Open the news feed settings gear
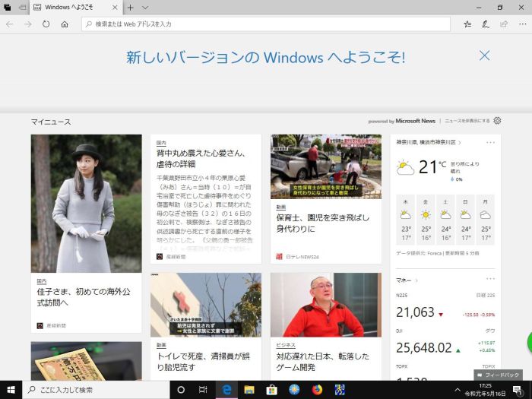The image size is (532, 399). click(497, 121)
